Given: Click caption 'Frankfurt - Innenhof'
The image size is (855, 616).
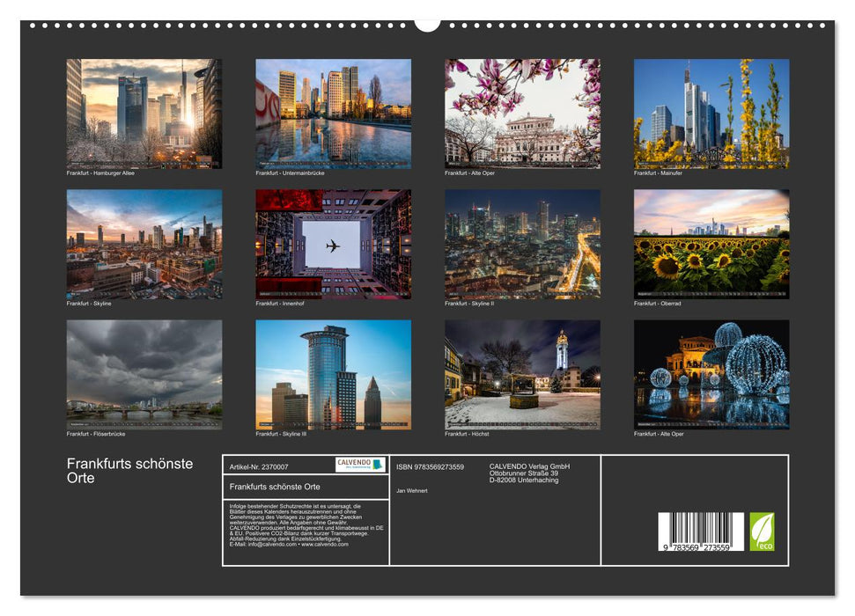Looking at the screenshot, I should [280, 304].
